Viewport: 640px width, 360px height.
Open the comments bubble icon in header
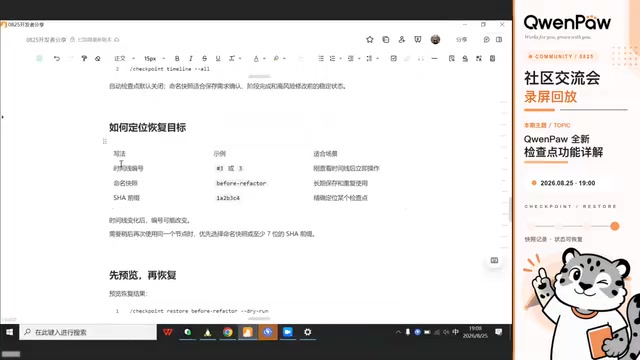[487, 40]
